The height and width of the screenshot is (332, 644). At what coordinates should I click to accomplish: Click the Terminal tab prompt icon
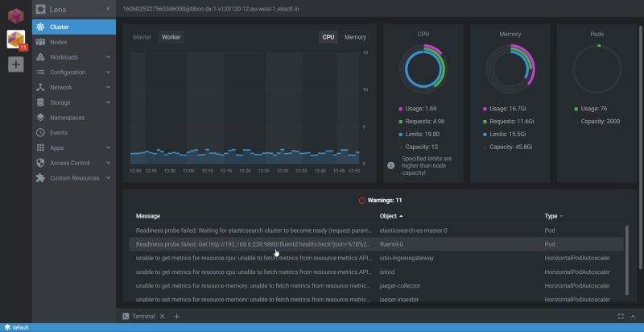click(126, 317)
